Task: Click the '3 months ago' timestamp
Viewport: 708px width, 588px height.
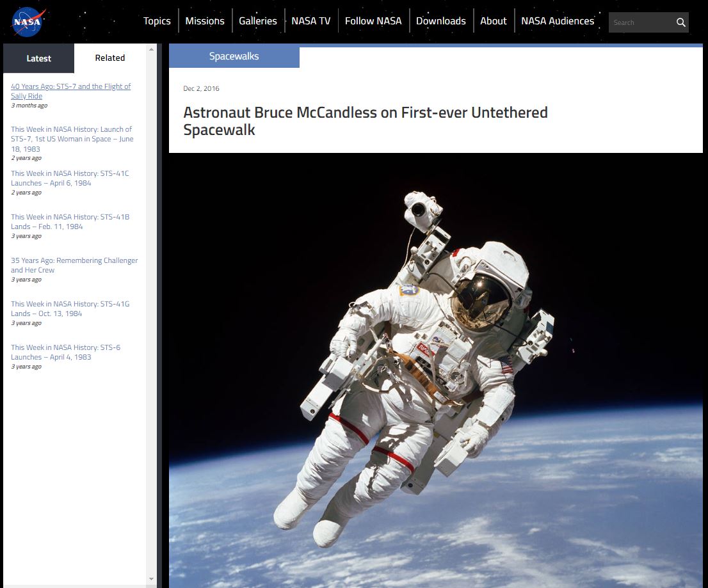Action: point(29,106)
